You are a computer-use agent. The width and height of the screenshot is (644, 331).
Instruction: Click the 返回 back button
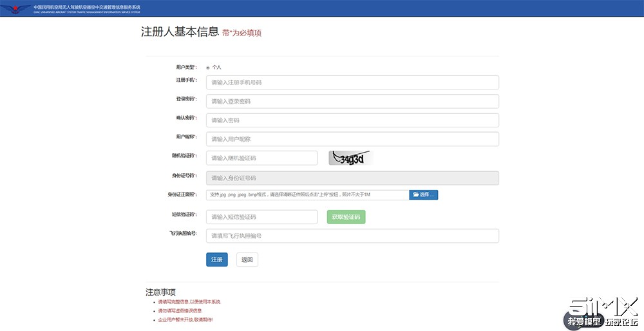pos(247,260)
